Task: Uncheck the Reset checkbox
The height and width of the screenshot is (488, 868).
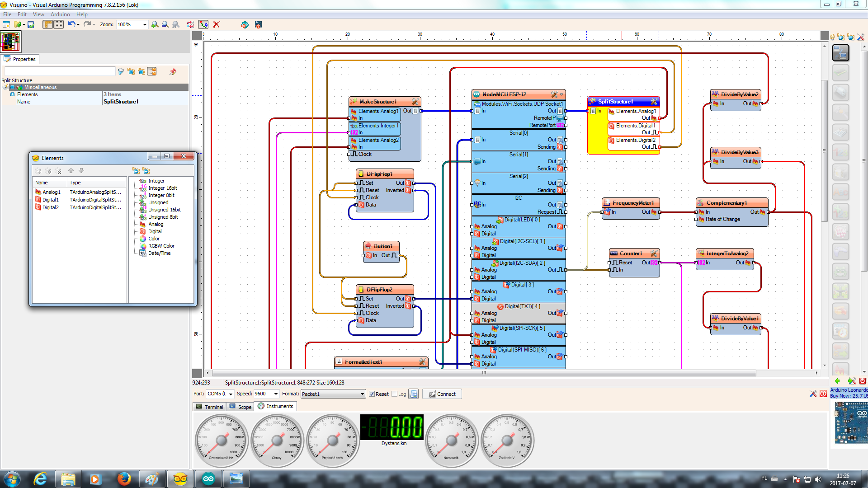Action: (372, 394)
